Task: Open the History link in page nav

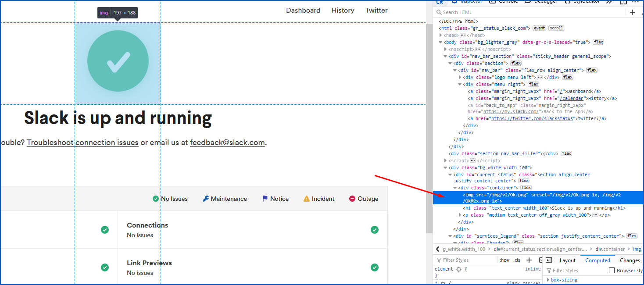Action: tap(343, 11)
